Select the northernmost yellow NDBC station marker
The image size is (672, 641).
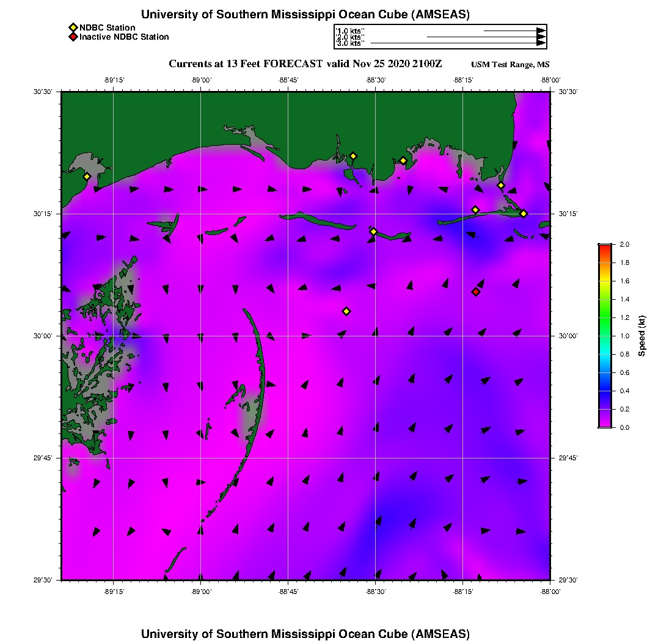click(353, 156)
